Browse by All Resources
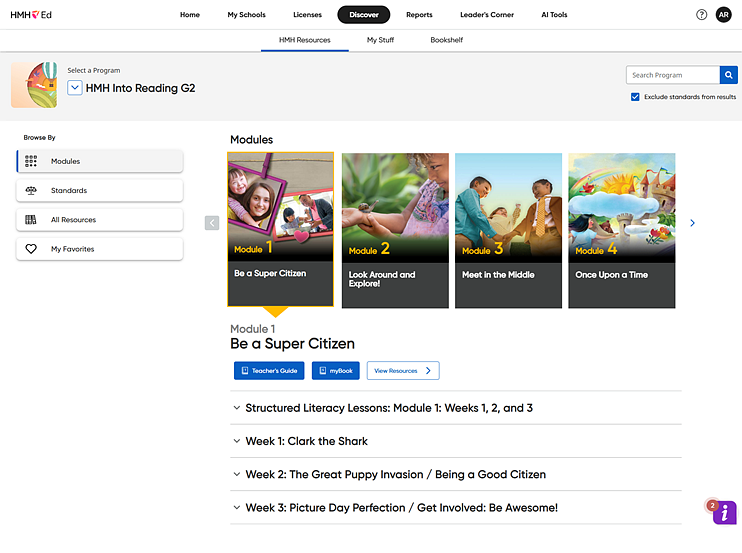The height and width of the screenshot is (553, 742). pyautogui.click(x=100, y=220)
